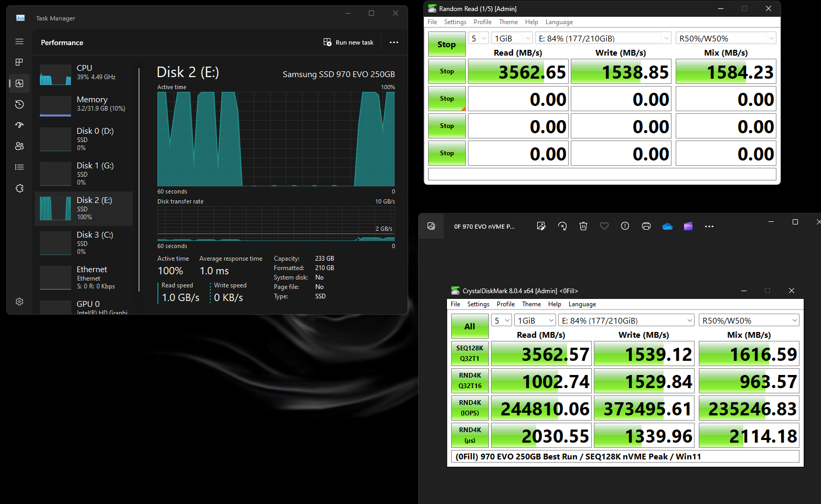
Task: Select Disk 1 (G:) entry
Action: (x=84, y=174)
